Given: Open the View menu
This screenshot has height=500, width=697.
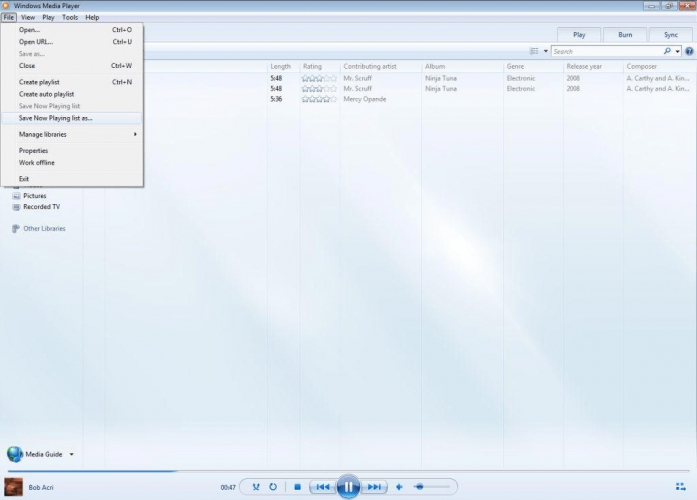Looking at the screenshot, I should pos(28,17).
